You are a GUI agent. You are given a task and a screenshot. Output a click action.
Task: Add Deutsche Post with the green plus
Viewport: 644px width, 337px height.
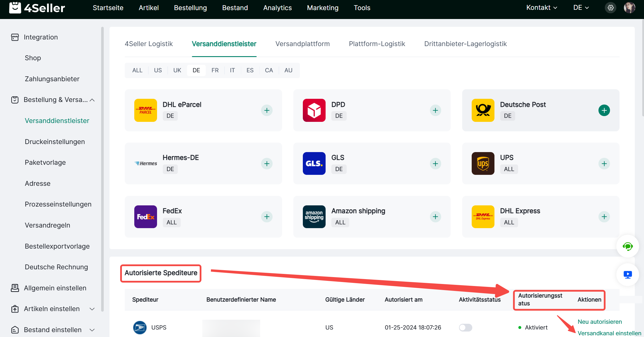tap(604, 110)
